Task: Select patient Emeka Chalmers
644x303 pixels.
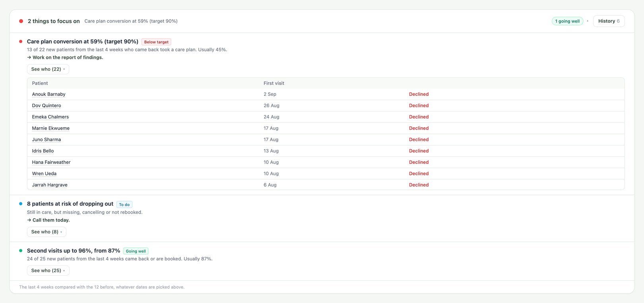Action: (x=50, y=117)
